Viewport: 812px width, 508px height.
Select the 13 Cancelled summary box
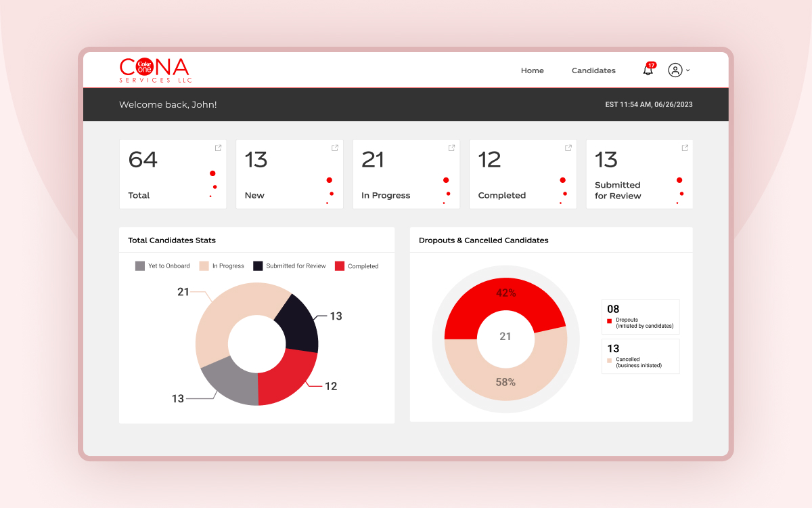tap(640, 356)
